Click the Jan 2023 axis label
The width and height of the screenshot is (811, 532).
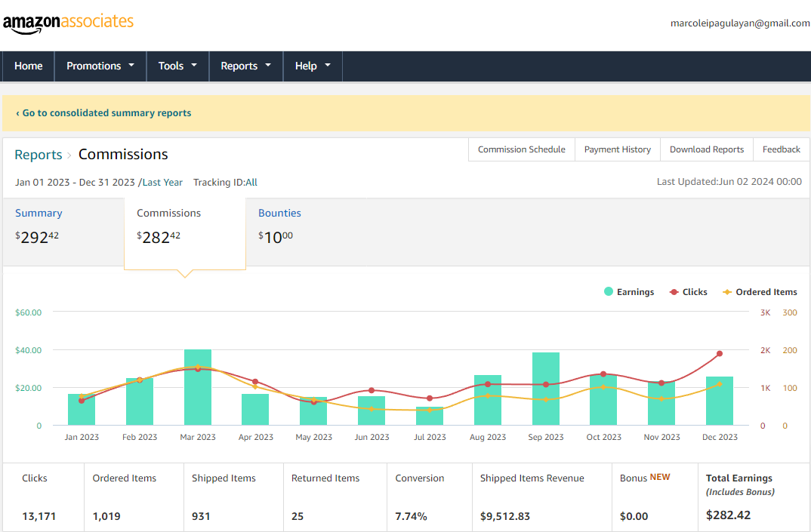[x=82, y=437]
